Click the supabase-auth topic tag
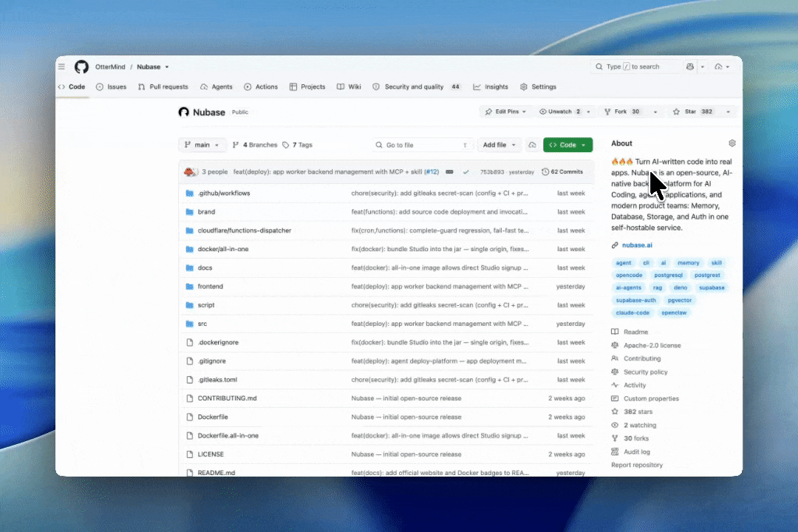Image resolution: width=798 pixels, height=532 pixels. 635,301
